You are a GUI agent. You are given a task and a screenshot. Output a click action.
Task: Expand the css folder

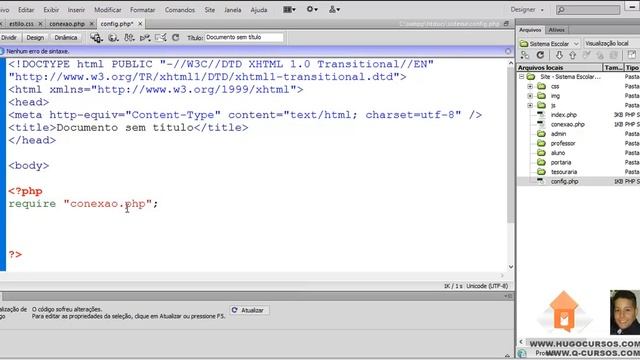click(530, 87)
